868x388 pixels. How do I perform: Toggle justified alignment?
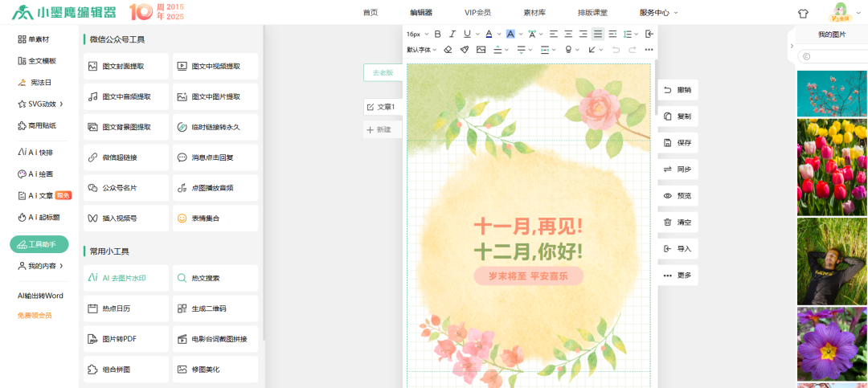click(x=598, y=35)
